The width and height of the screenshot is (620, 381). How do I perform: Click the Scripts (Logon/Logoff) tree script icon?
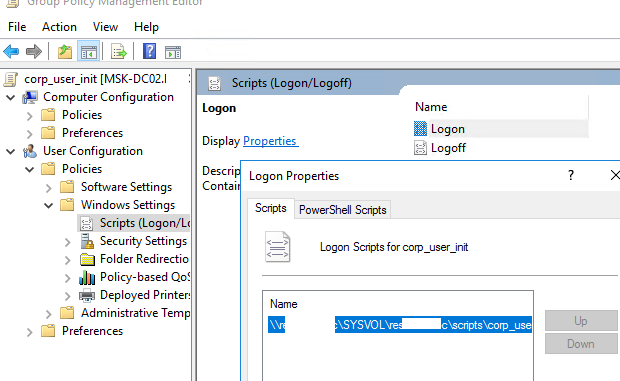coord(87,223)
